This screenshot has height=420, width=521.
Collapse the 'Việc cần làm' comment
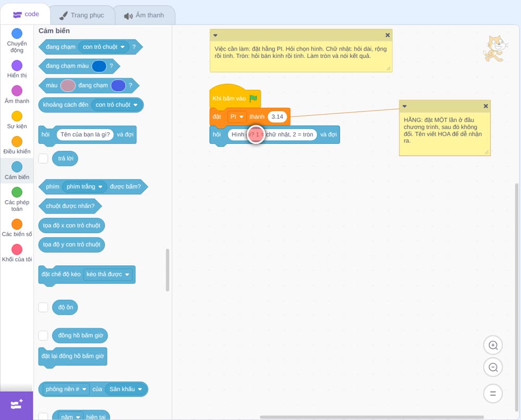coord(215,35)
